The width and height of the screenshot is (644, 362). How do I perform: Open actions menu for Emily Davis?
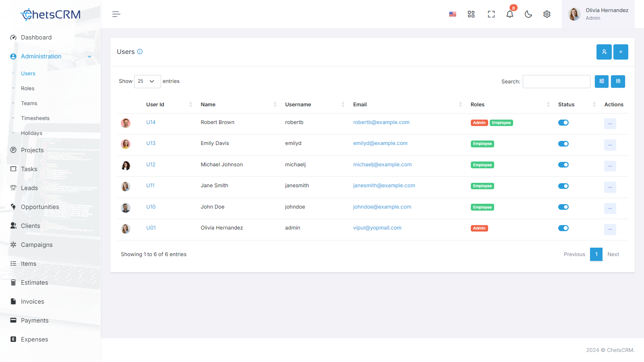coord(610,145)
